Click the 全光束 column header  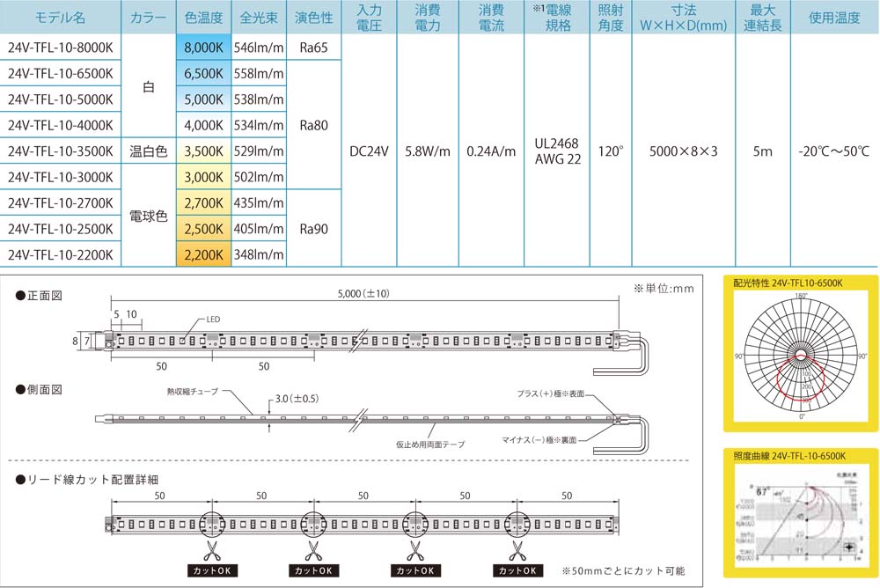tap(260, 18)
